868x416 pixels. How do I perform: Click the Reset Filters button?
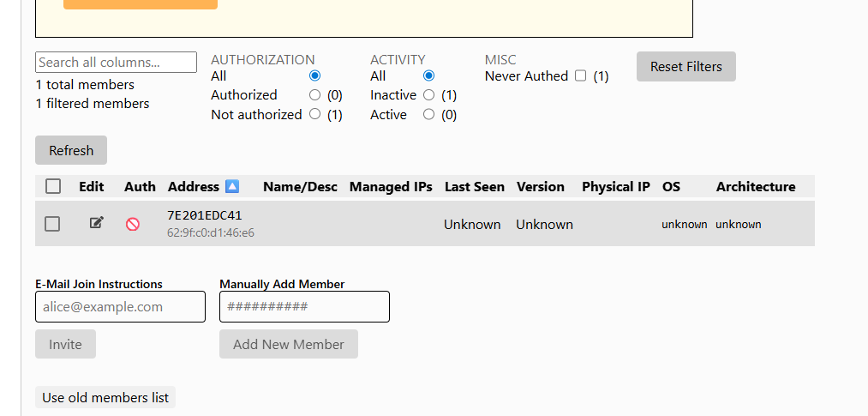(x=685, y=66)
